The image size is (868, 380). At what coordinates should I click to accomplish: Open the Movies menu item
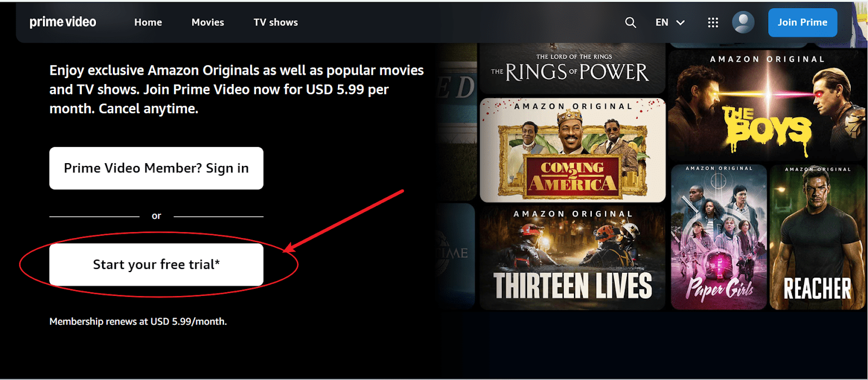coord(208,22)
